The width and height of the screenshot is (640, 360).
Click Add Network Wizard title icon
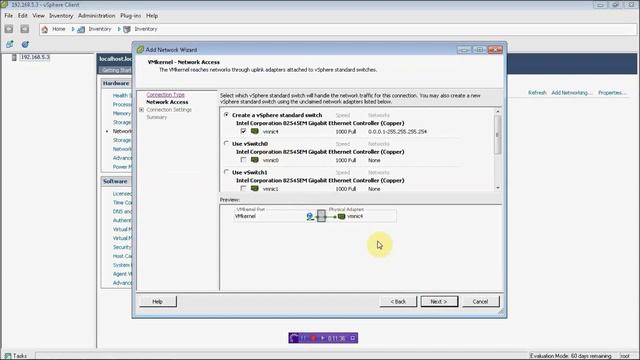pos(140,50)
